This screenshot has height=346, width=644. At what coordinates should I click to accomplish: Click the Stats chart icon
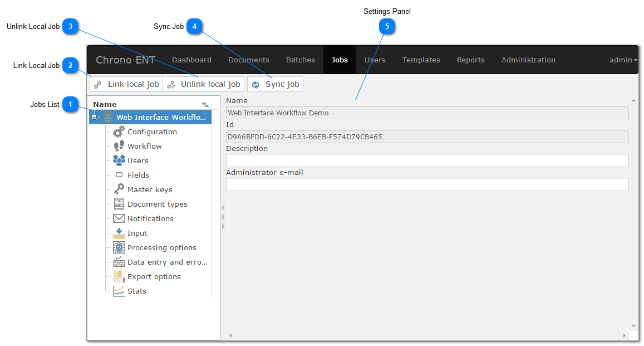point(119,291)
